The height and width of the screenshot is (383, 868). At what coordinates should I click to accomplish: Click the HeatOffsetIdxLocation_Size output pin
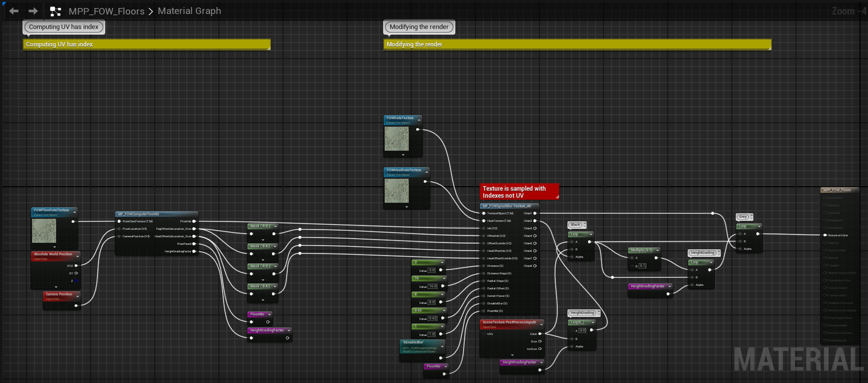194,236
